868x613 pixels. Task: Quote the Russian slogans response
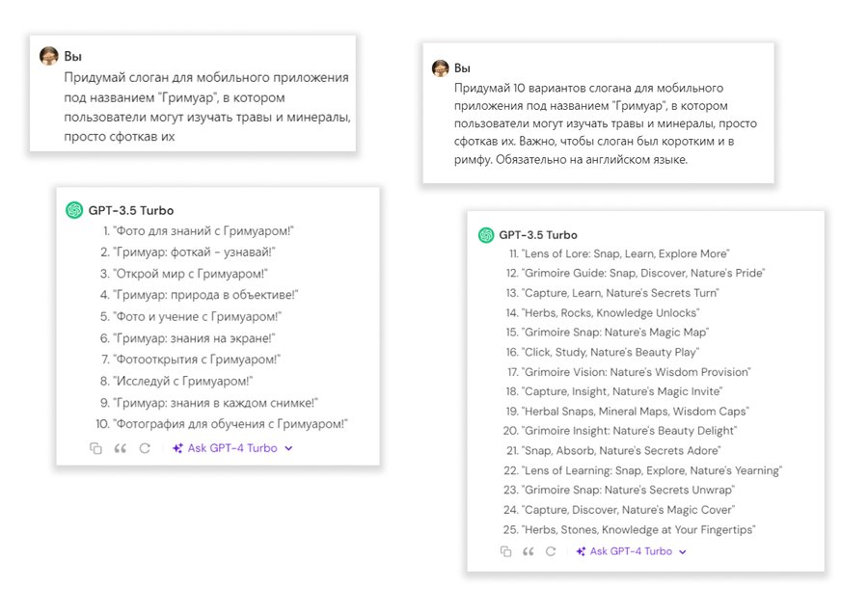(x=121, y=448)
